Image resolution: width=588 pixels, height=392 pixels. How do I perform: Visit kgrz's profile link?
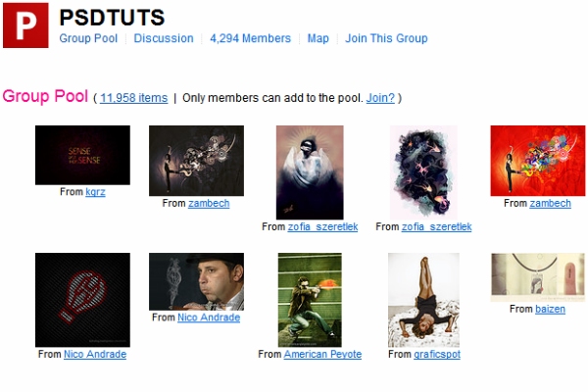point(95,192)
